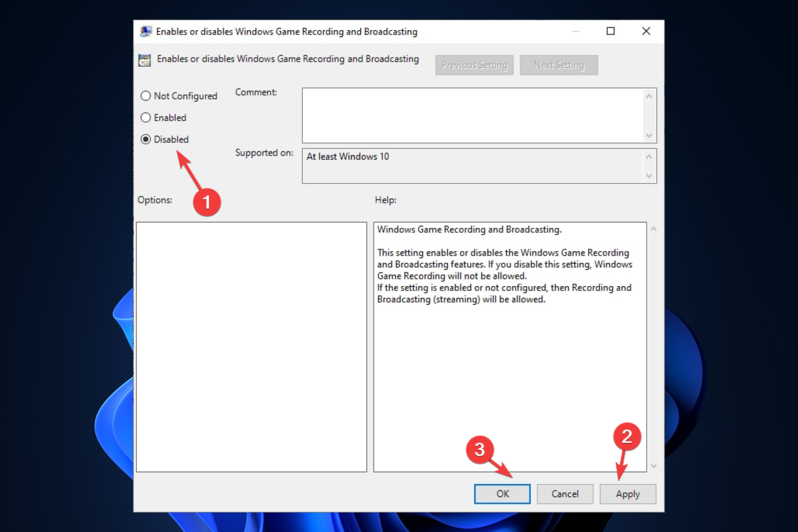Screen dimensions: 798x532
Task: Select the Enabled radio button
Action: [x=146, y=118]
